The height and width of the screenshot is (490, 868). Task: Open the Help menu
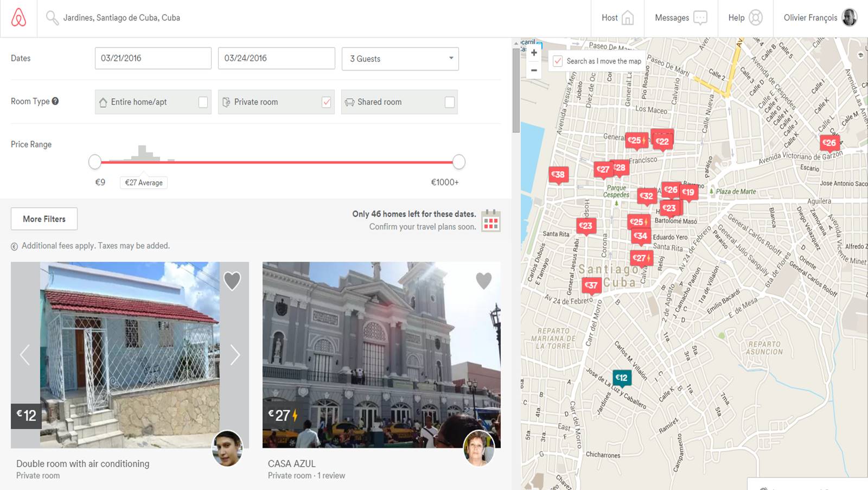click(x=745, y=18)
